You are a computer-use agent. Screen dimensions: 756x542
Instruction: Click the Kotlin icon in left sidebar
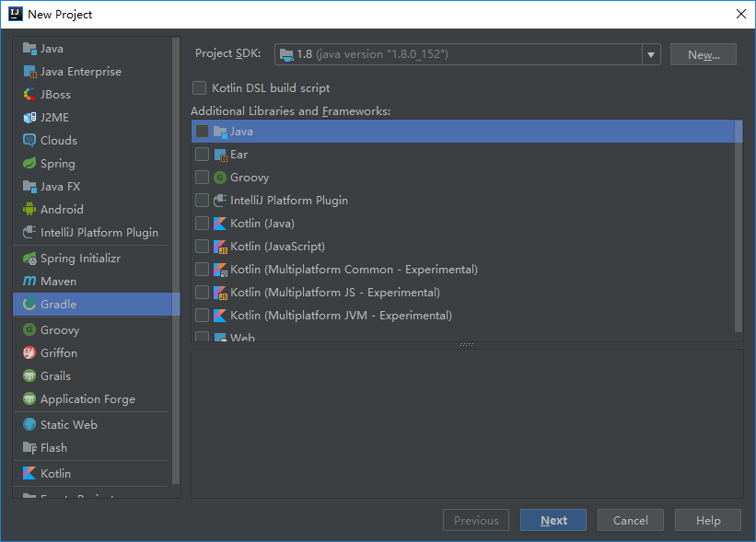click(29, 474)
